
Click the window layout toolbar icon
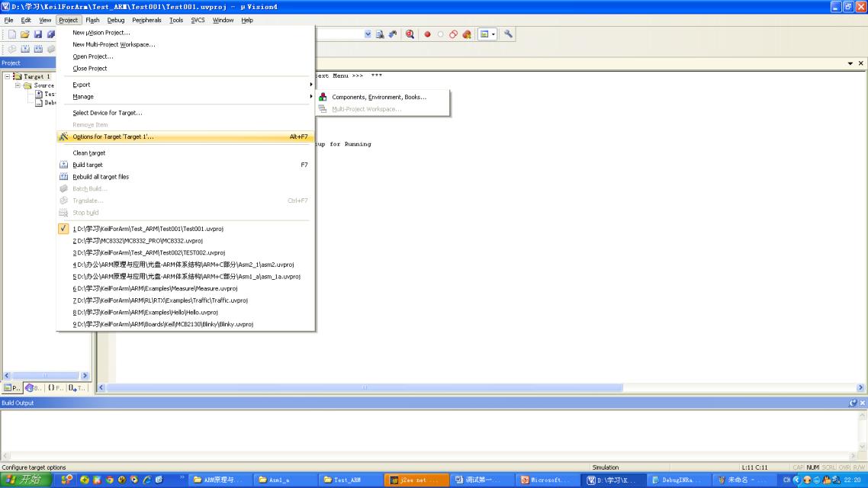pos(484,34)
